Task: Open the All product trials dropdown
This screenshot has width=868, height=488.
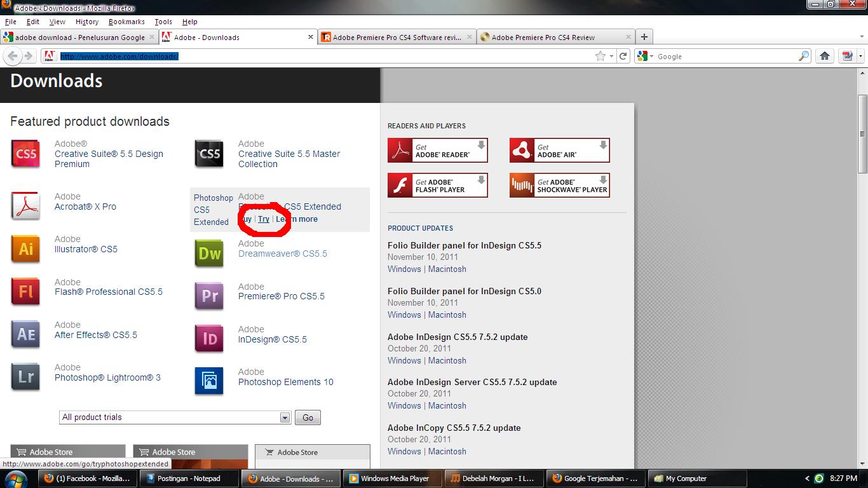Action: click(x=285, y=417)
